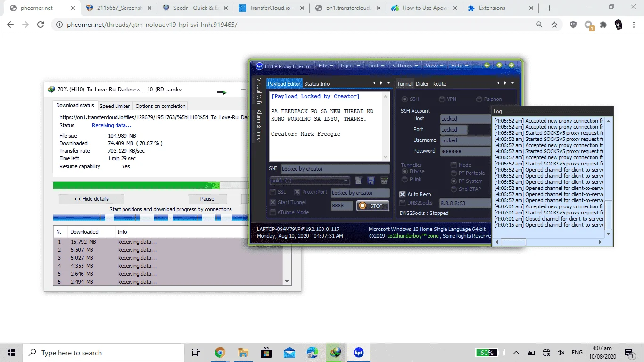
Task: Open the Inject dropdown menu
Action: (350, 66)
